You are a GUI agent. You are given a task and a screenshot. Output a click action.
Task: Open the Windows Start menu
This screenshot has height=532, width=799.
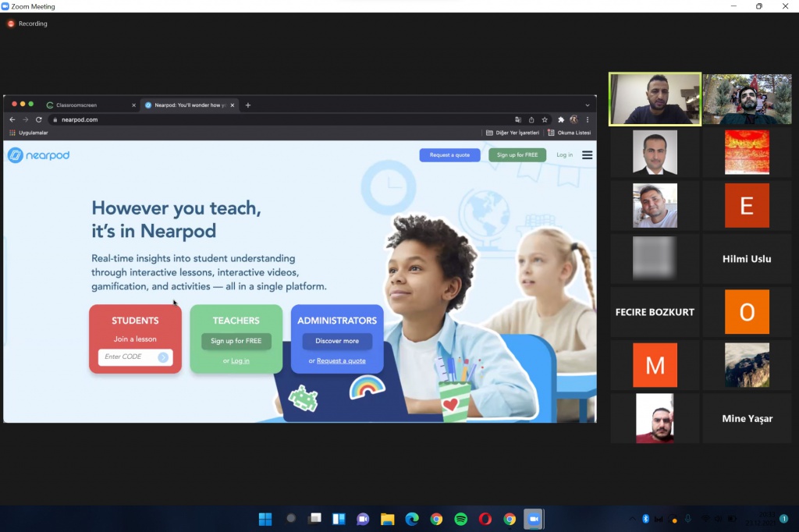tap(265, 520)
